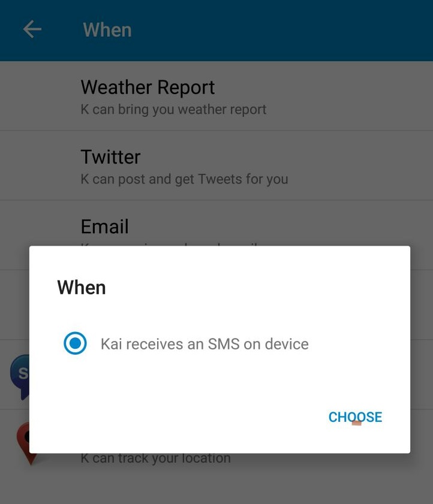Click the 'When' heading inside the dialog
The image size is (433, 504).
pos(82,287)
